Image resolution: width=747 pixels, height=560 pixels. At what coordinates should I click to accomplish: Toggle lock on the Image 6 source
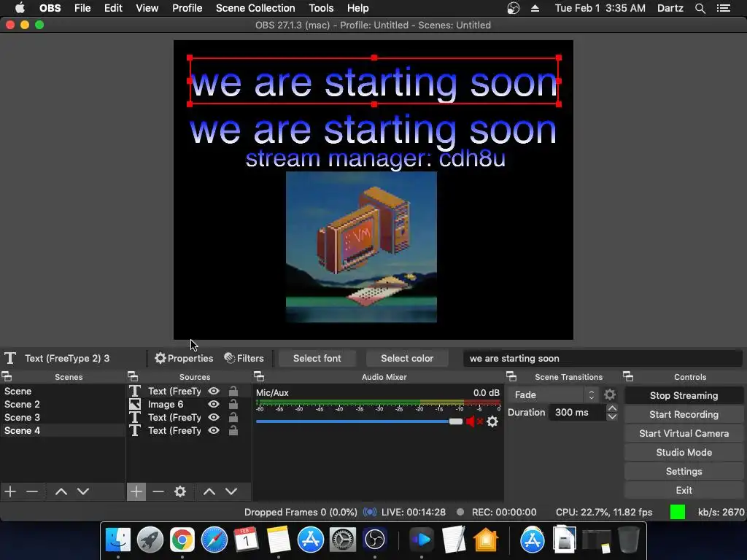(233, 404)
